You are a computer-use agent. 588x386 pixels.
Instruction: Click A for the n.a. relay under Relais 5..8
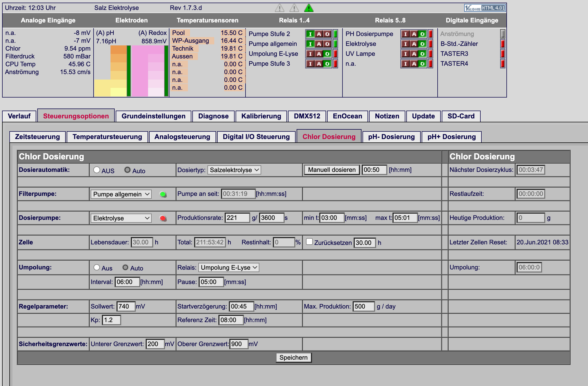(414, 64)
